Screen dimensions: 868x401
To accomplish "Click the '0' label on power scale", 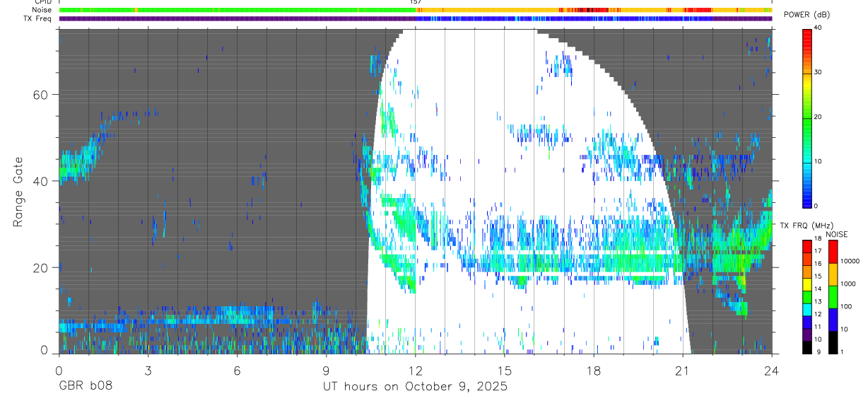I will [816, 206].
